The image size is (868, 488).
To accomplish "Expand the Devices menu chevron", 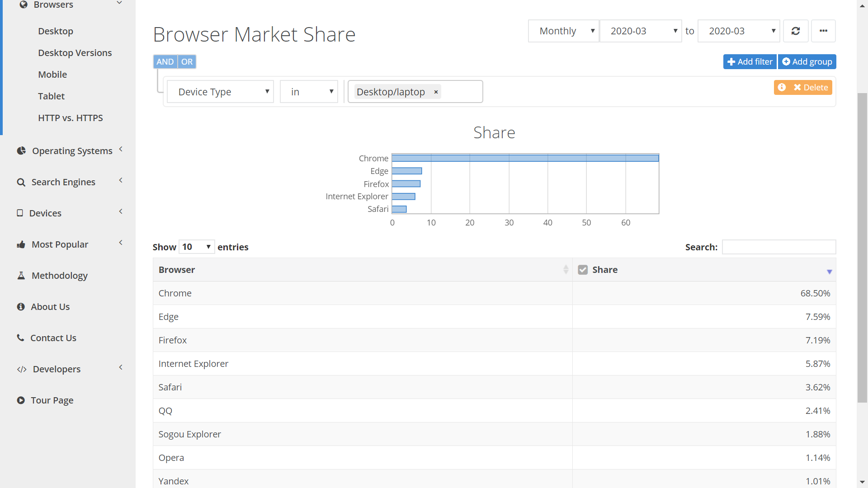I will [121, 211].
